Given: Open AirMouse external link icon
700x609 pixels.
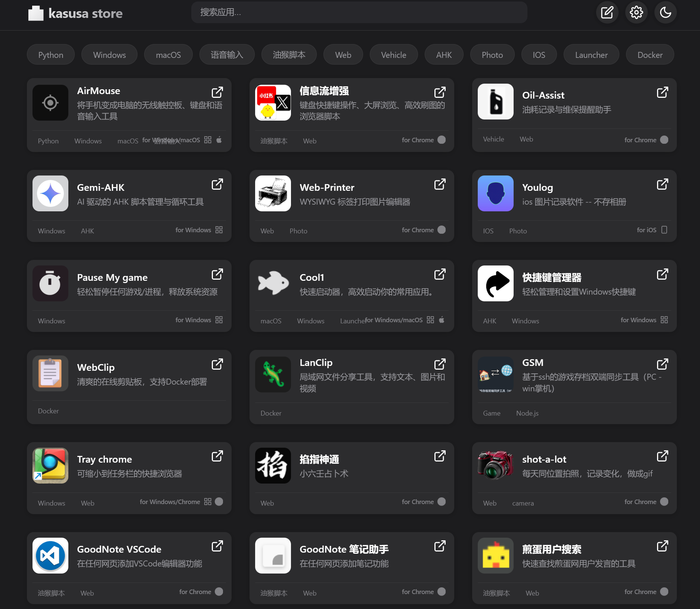Looking at the screenshot, I should pos(217,92).
